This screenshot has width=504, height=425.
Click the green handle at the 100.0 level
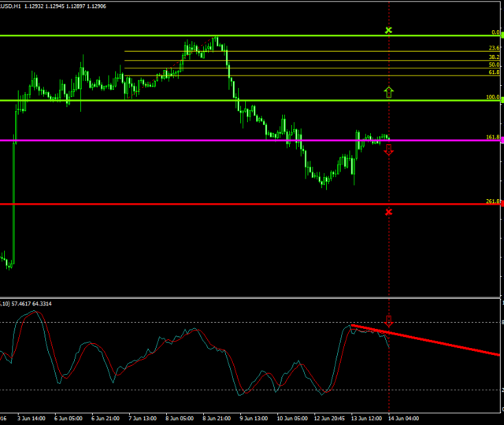502,100
